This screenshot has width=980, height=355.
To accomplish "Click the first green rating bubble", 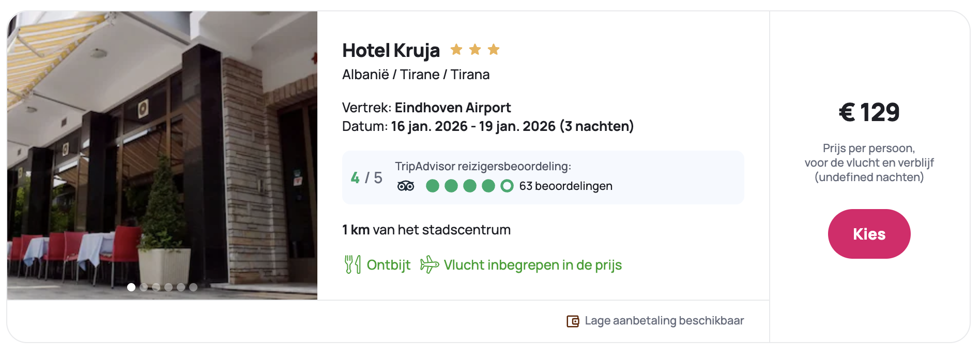I will pos(433,186).
